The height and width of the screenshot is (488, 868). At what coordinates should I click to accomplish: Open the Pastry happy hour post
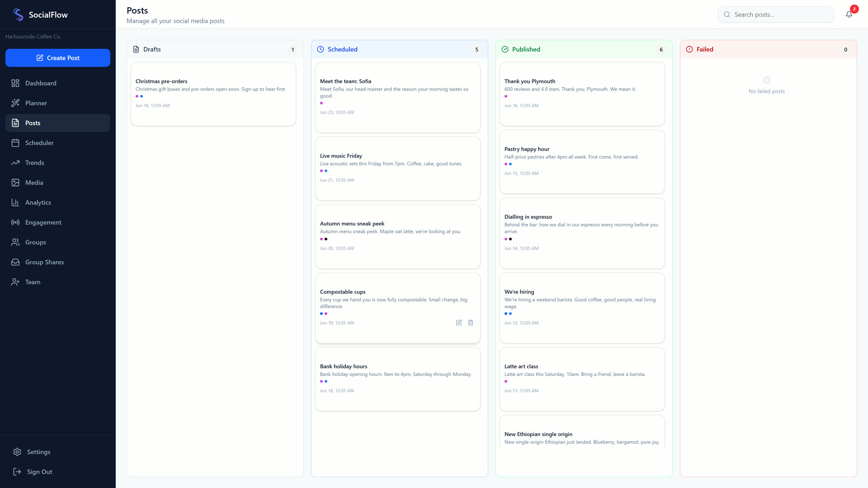[582, 162]
